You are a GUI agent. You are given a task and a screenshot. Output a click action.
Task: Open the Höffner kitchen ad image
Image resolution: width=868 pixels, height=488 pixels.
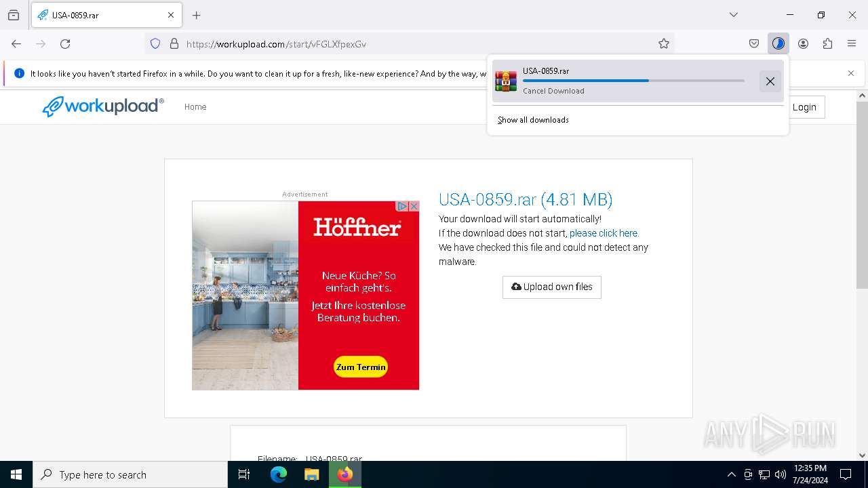(245, 296)
